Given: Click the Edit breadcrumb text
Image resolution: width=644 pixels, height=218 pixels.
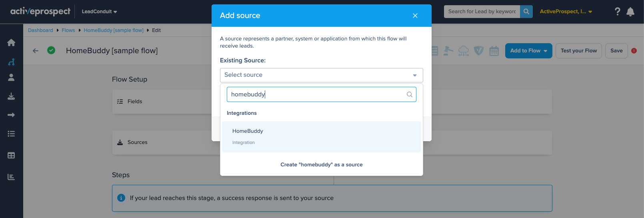Looking at the screenshot, I should pyautogui.click(x=156, y=30).
